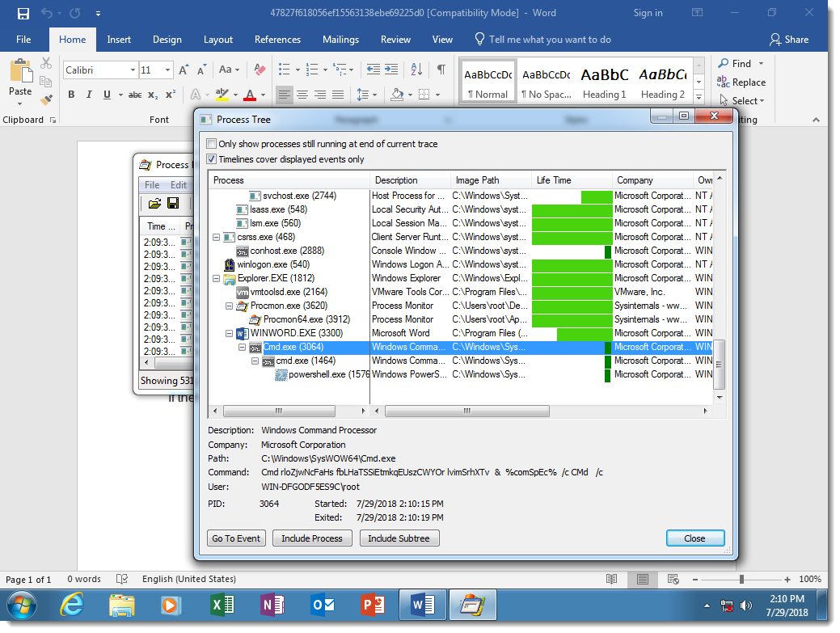
Task: Click the save icon in Process Monitor toolbar
Action: tap(173, 203)
